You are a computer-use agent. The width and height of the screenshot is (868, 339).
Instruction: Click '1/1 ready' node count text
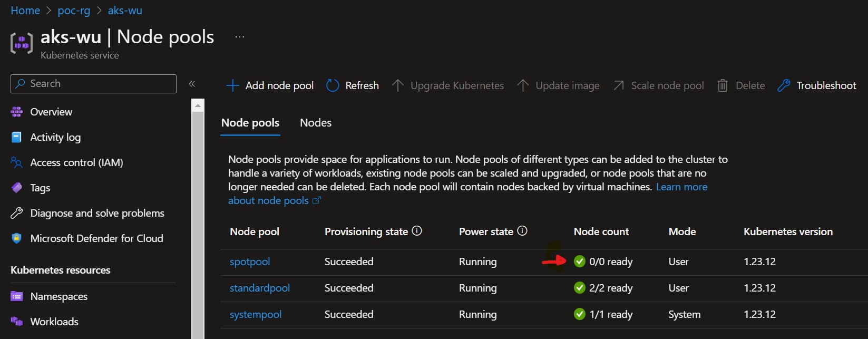coord(611,315)
